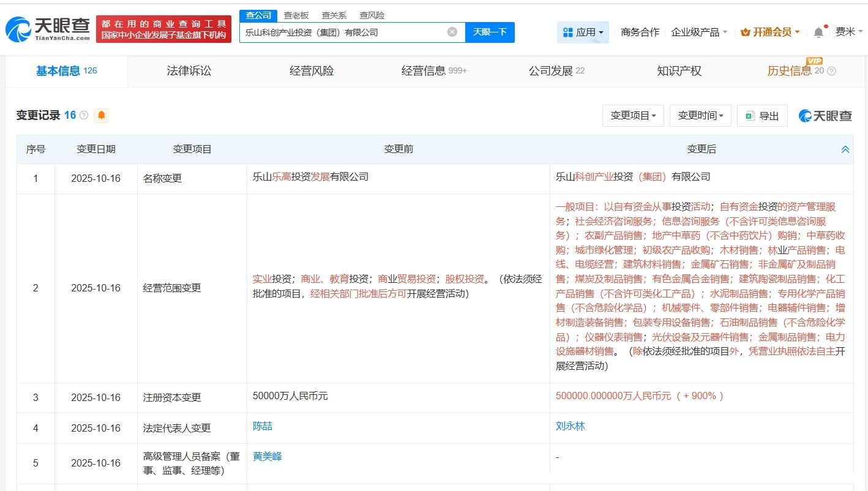Open the 变更项目 filter dropdown
This screenshot has height=491, width=868.
[632, 116]
